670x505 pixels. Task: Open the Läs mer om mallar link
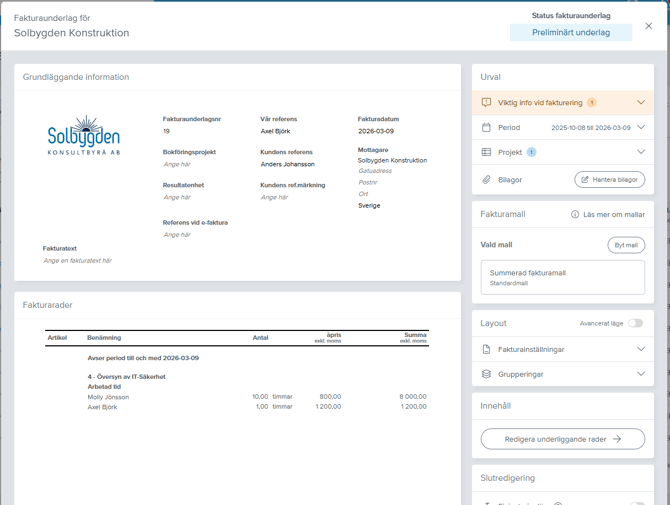(x=614, y=214)
